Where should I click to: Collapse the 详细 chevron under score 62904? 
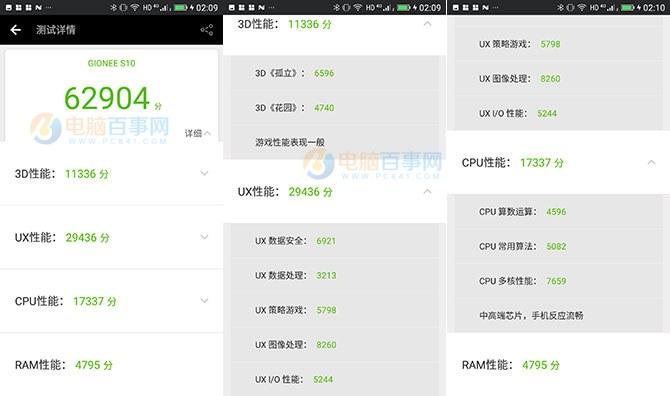[x=208, y=133]
